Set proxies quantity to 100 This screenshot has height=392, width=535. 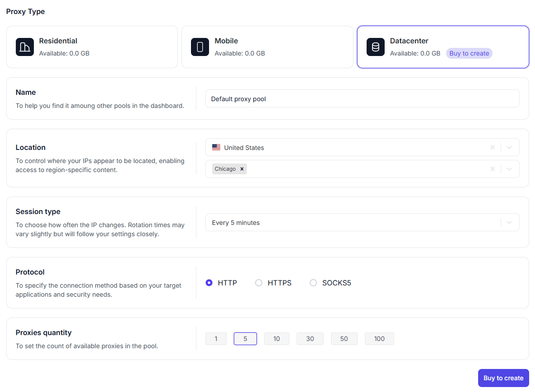(379, 339)
